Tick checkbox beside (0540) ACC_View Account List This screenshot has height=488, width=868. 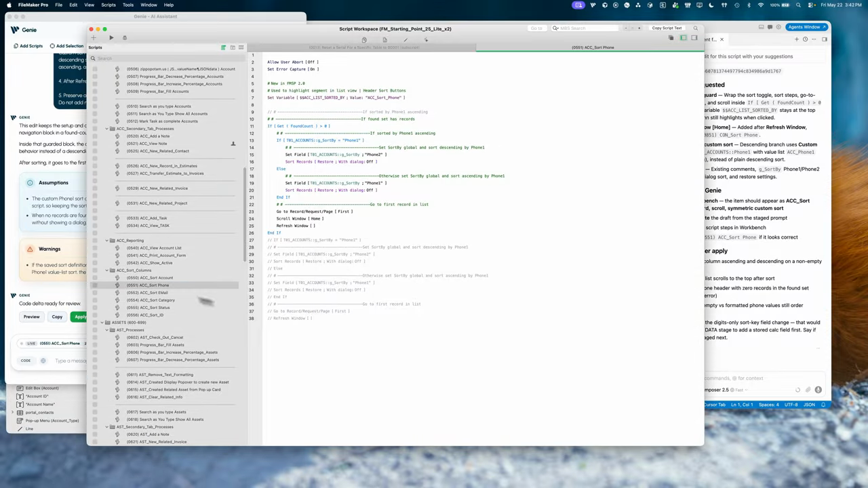(94, 248)
